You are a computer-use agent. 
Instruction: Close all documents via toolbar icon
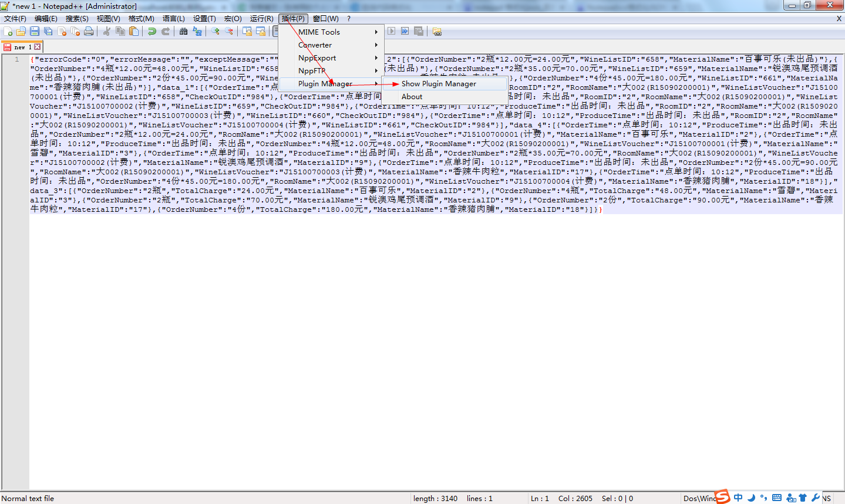(x=75, y=31)
